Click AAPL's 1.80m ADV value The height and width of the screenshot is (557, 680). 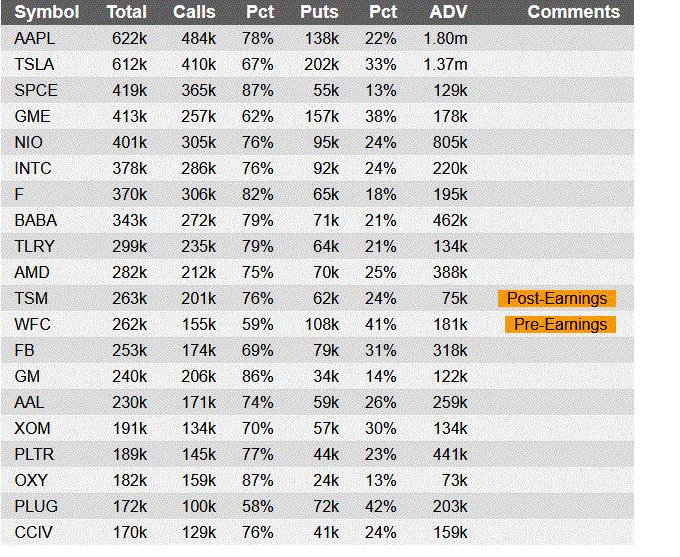446,38
